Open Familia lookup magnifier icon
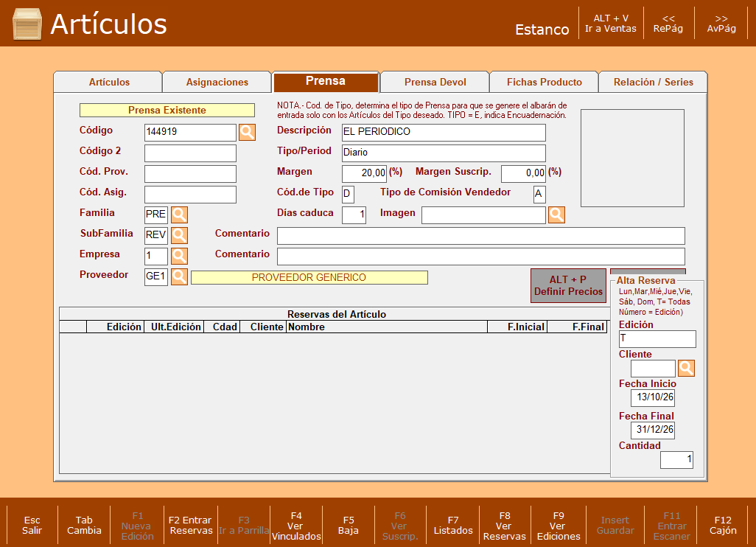 [x=179, y=215]
